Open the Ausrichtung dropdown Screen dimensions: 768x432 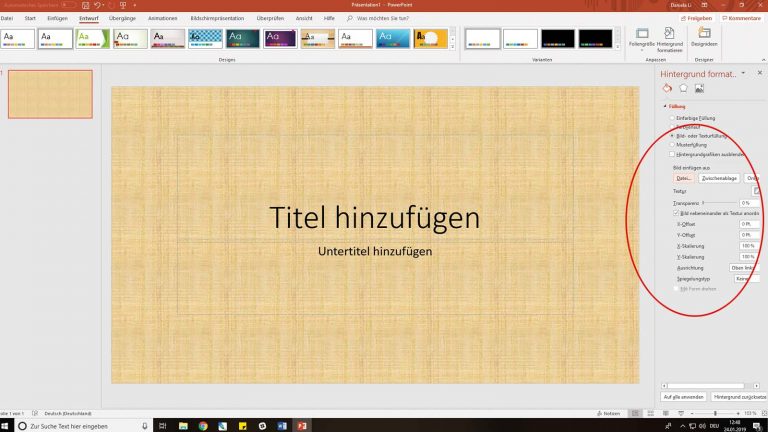743,267
